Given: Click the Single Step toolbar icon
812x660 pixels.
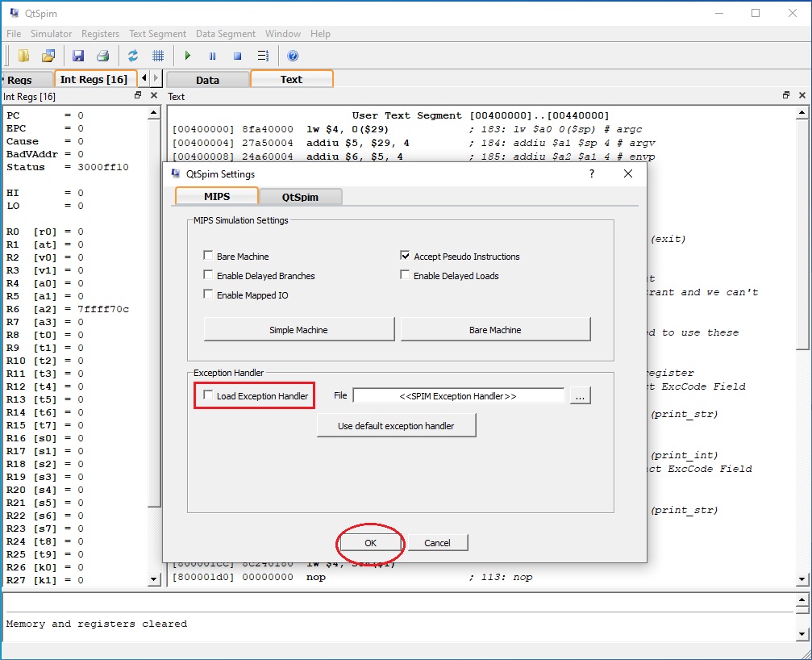Looking at the screenshot, I should point(263,56).
